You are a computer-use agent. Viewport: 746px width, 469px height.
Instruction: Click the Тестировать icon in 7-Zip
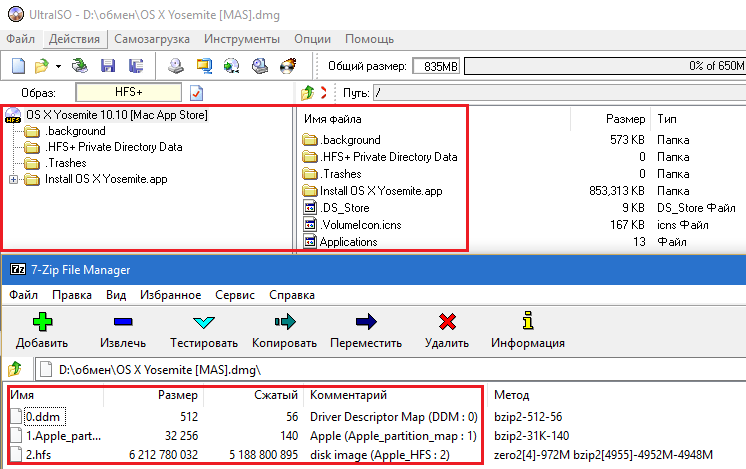(x=204, y=322)
